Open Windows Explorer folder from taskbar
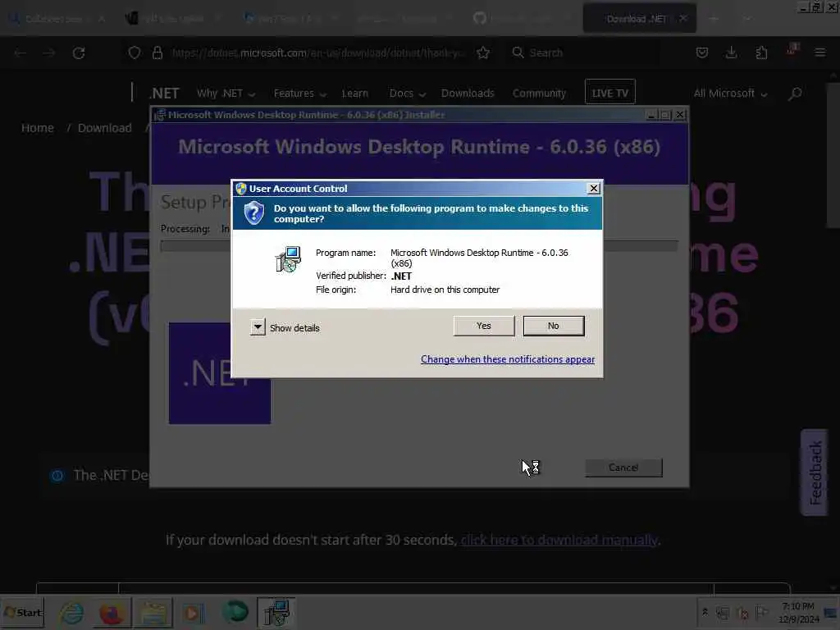 (x=153, y=613)
